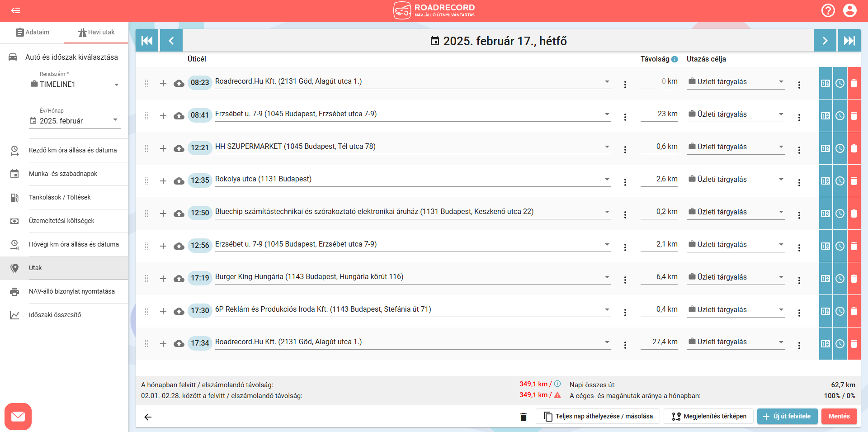The width and height of the screenshot is (868, 432).
Task: Click Új út felvitele button
Action: 787,416
